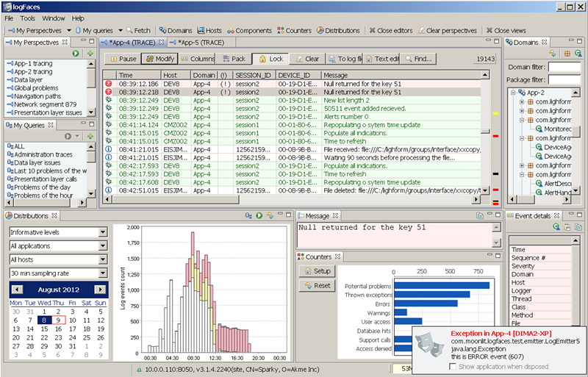Switch to the App-5 (TRACE) tab
The height and width of the screenshot is (377, 588).
pos(200,43)
